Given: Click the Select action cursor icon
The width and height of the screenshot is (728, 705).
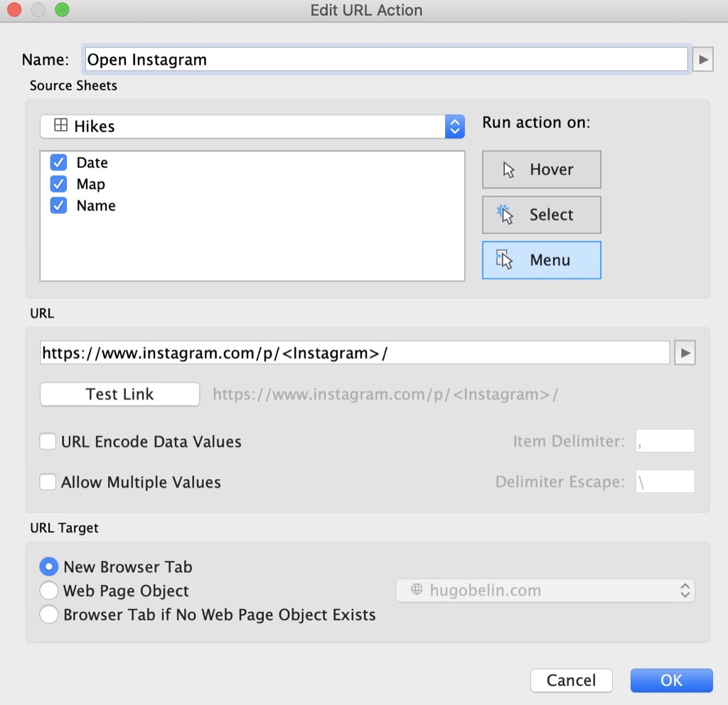Looking at the screenshot, I should (x=505, y=215).
